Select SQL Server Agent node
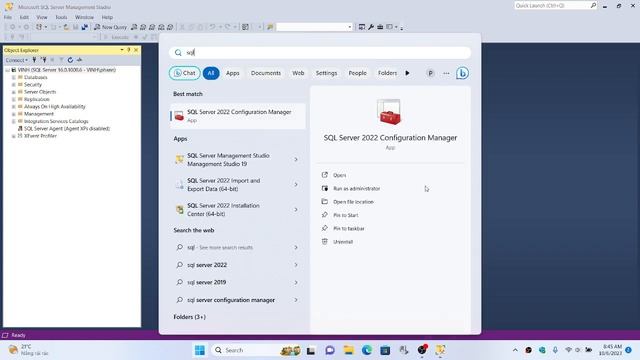Image resolution: width=640 pixels, height=360 pixels. pos(67,129)
